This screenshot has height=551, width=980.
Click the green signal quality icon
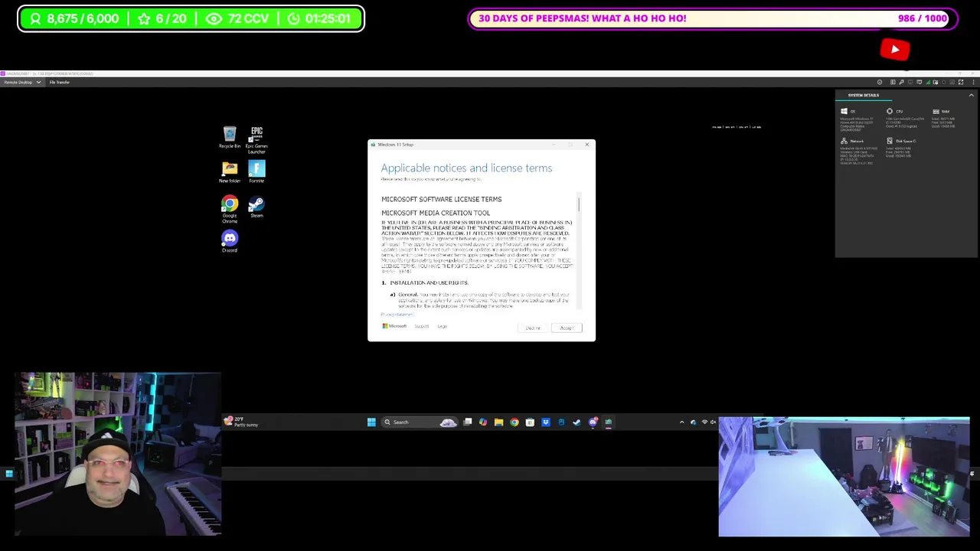coord(929,82)
